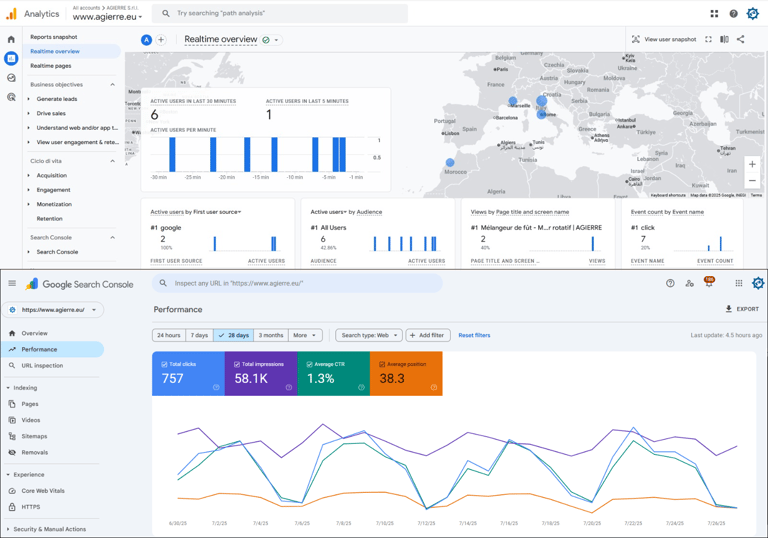Viewport: 768px width, 538px height.
Task: Select the Reports icon in Analytics sidebar
Action: [11, 58]
